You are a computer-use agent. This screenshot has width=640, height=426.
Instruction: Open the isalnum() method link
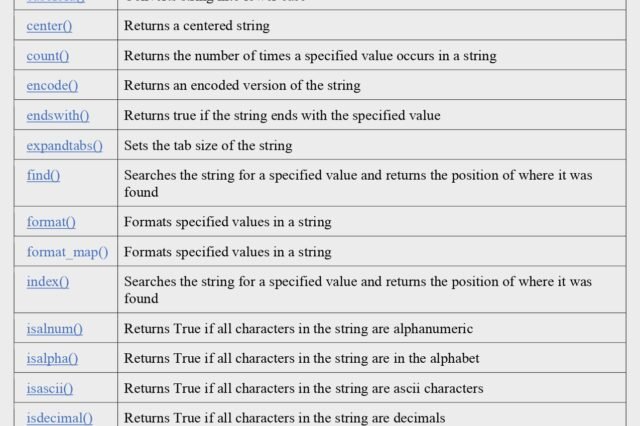coord(54,328)
